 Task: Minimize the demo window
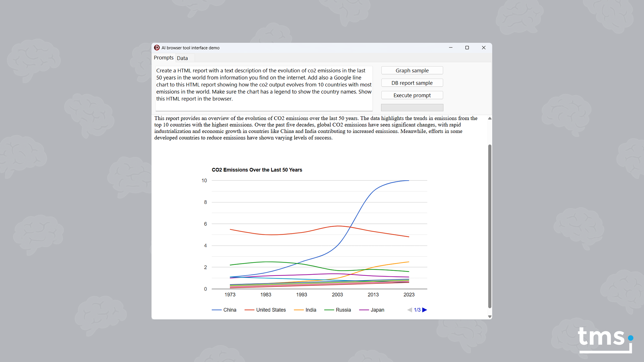[x=451, y=48]
